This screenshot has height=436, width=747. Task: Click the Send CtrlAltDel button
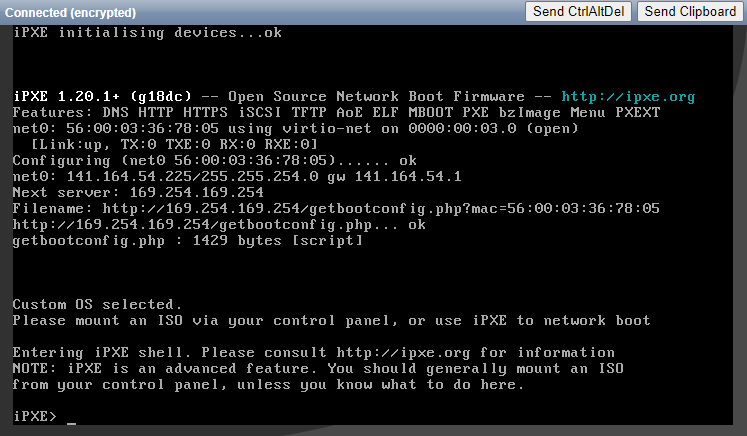(578, 11)
